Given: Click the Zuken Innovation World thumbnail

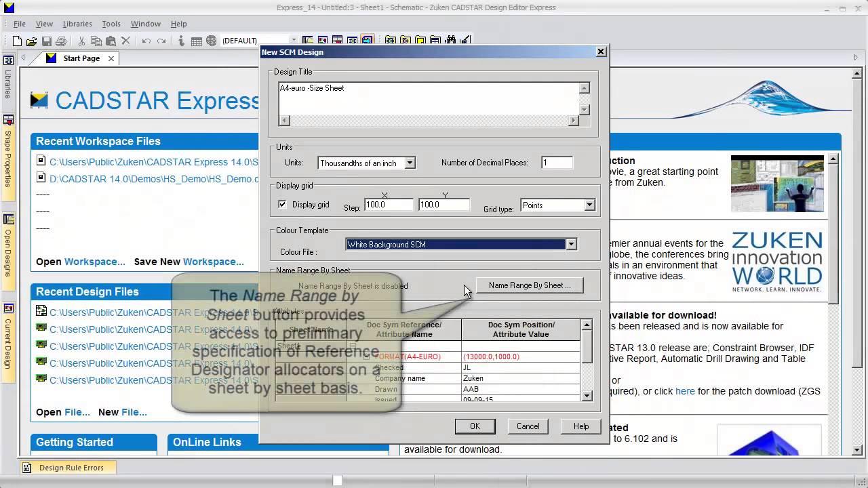Looking at the screenshot, I should point(777,261).
